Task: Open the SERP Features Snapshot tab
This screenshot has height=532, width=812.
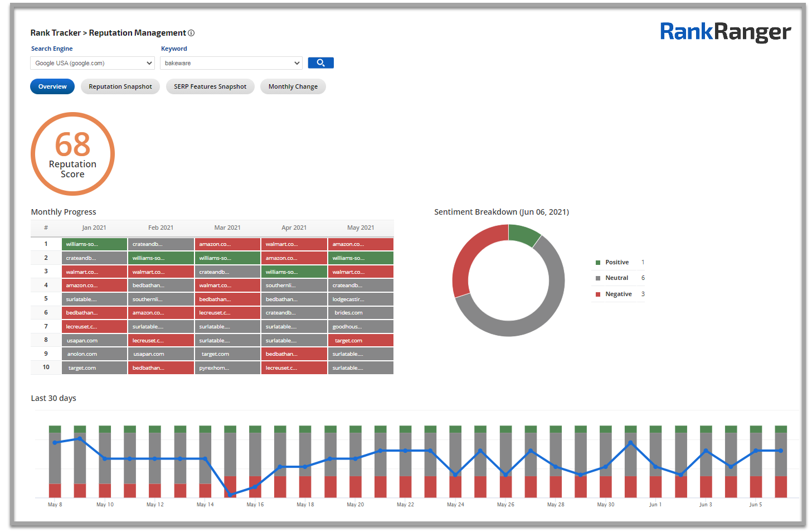Action: point(210,86)
